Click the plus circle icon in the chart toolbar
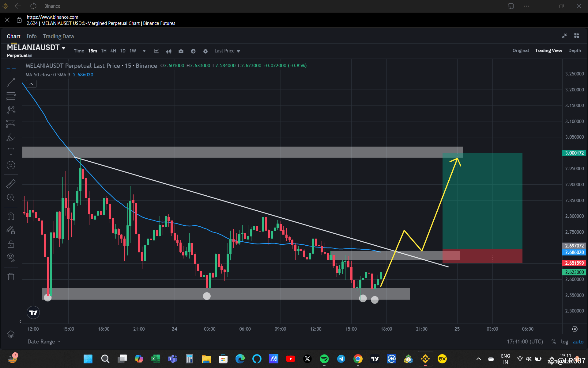Viewport: 588px width, 368px height. pos(193,51)
